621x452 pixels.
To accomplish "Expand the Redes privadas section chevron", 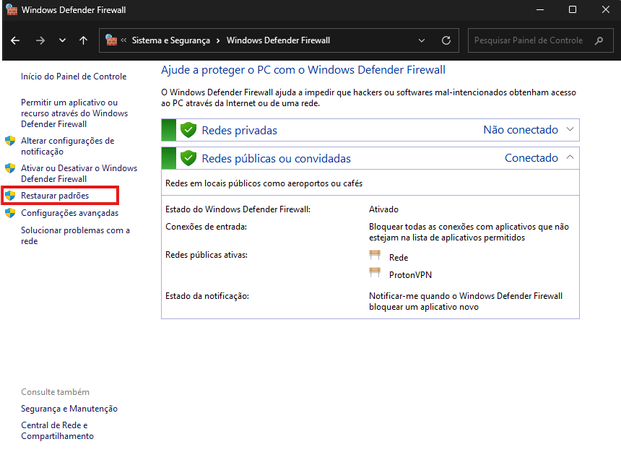I will point(570,130).
